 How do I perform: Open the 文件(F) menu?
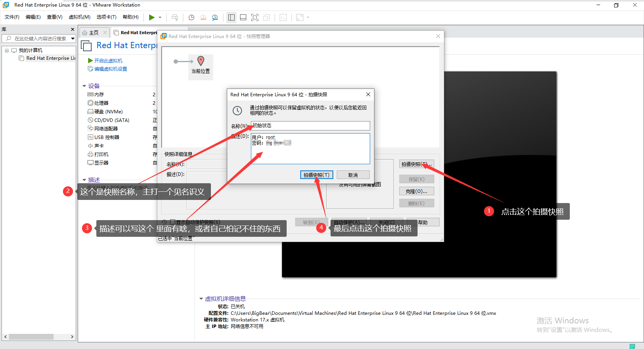pos(12,17)
